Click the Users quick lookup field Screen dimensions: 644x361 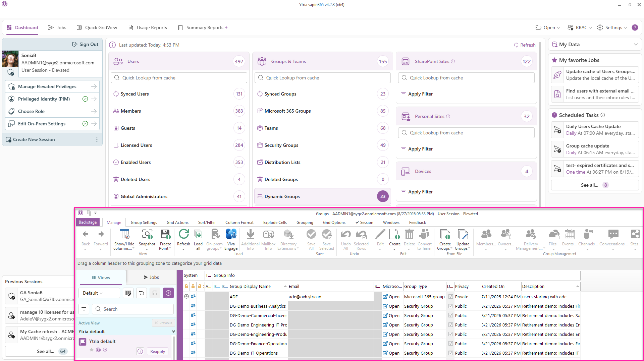coord(179,78)
